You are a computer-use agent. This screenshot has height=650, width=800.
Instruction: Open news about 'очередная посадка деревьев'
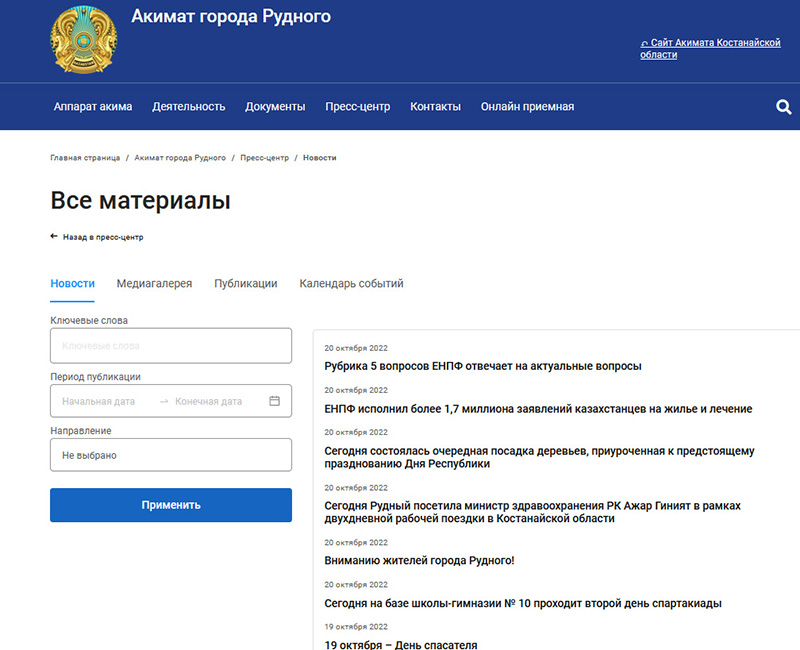(539, 457)
